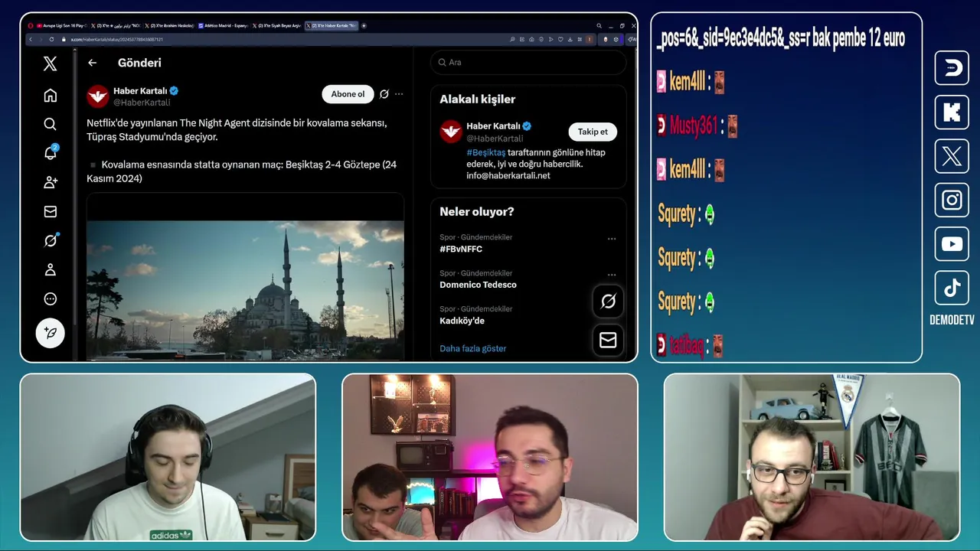Open the #Beşiktaş hashtag link in bio

(x=485, y=152)
